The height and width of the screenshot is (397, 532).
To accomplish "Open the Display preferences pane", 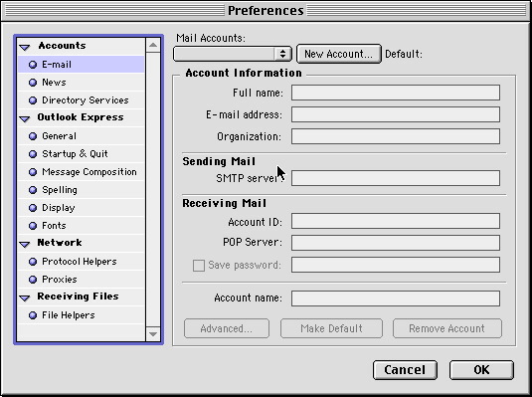I will tap(82, 208).
